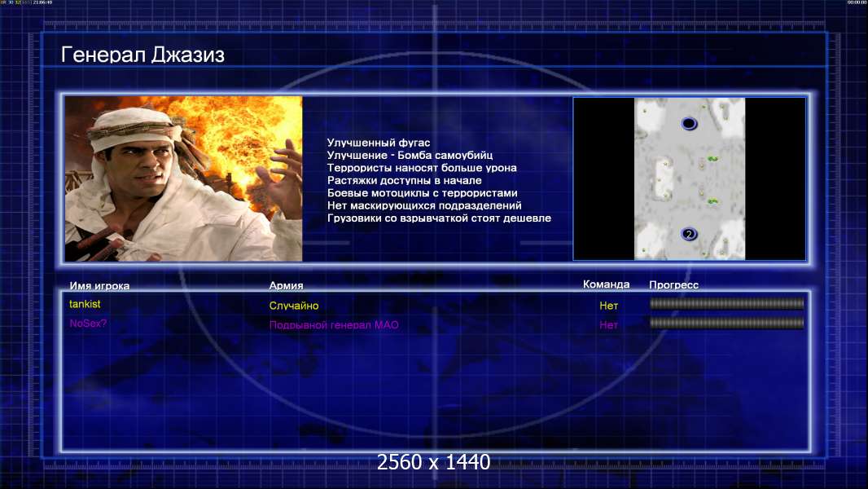
Task: Click the desert map preview
Action: click(689, 178)
